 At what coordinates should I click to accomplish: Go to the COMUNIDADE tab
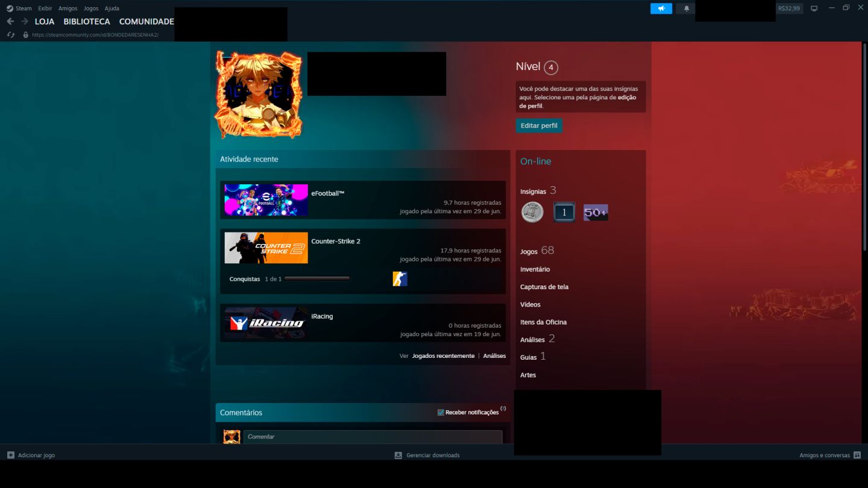coord(146,21)
